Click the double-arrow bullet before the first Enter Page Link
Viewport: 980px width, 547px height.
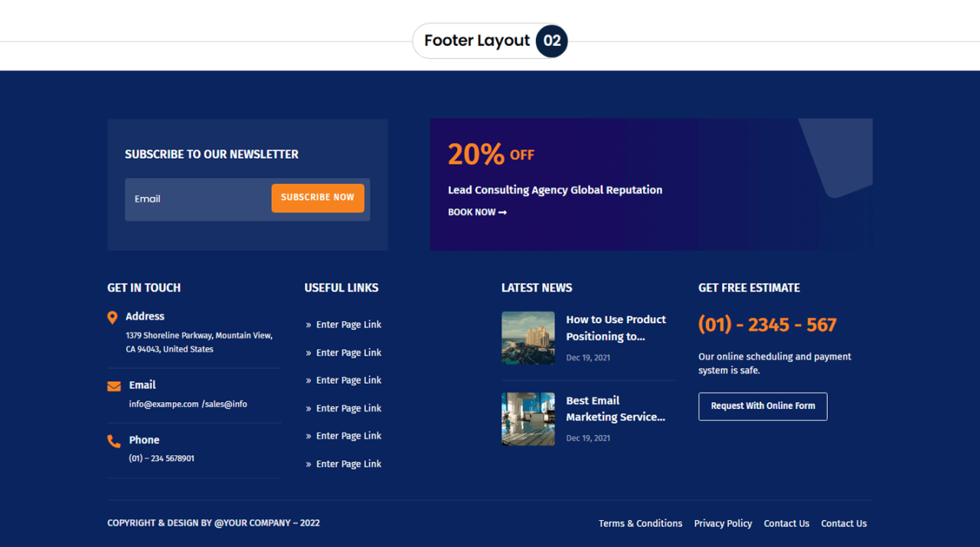(x=307, y=324)
